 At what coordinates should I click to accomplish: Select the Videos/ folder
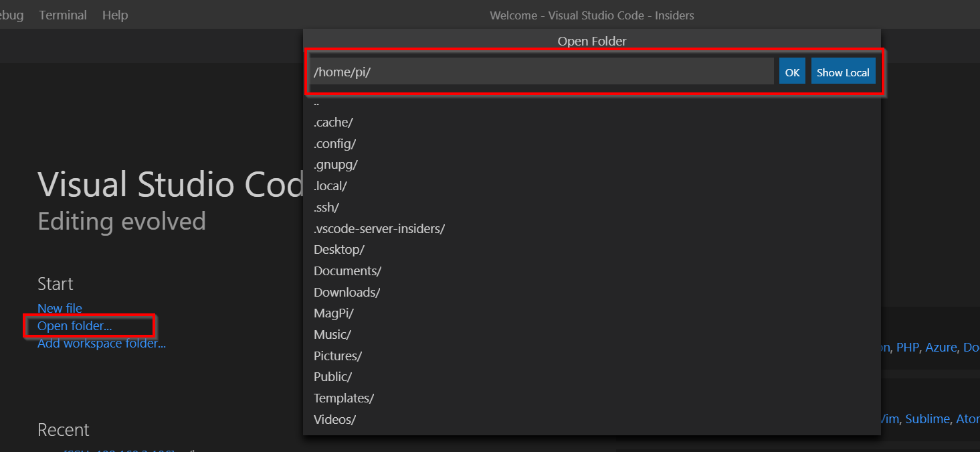[334, 419]
